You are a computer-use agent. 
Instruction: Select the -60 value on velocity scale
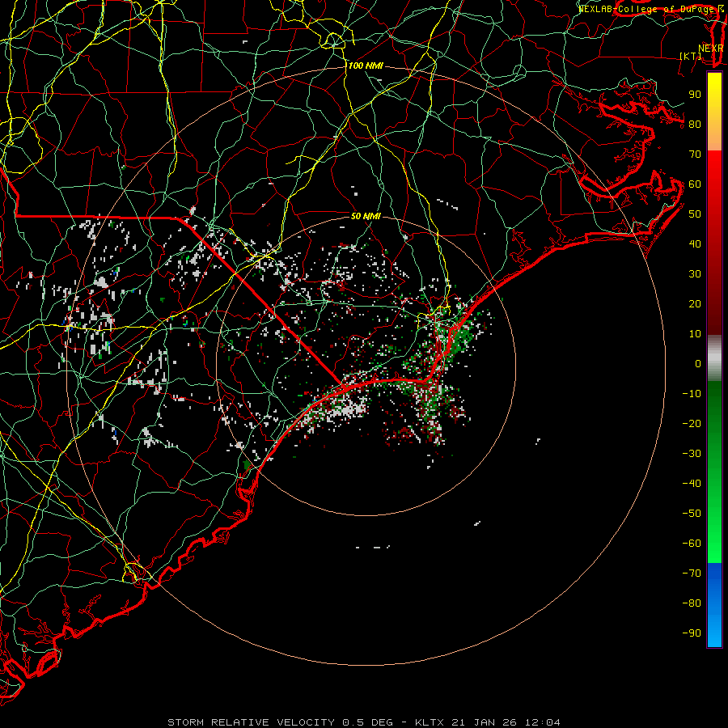click(692, 544)
